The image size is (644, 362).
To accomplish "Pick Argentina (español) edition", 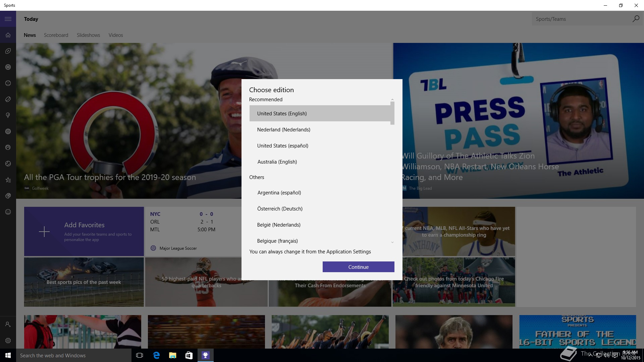I will coord(320,193).
